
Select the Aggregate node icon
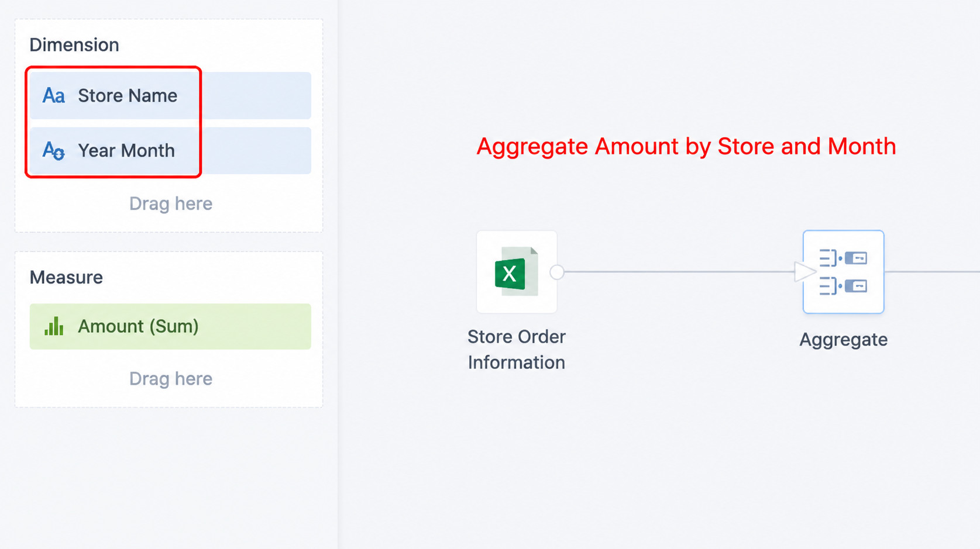(x=843, y=272)
